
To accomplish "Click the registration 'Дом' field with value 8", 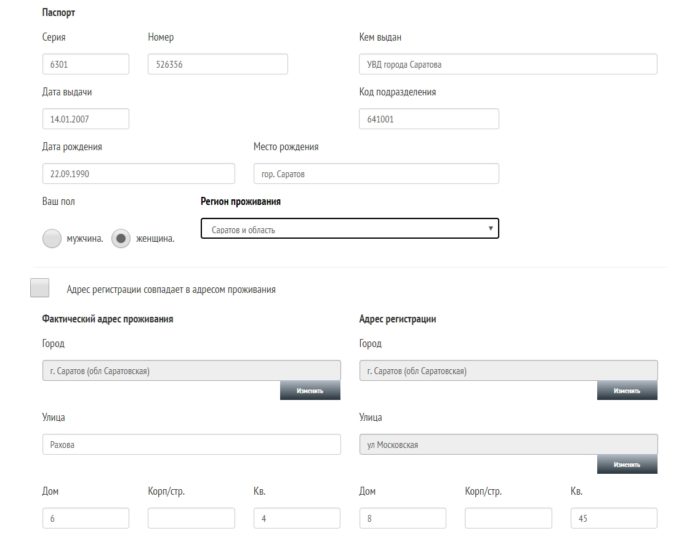I will pos(402,518).
